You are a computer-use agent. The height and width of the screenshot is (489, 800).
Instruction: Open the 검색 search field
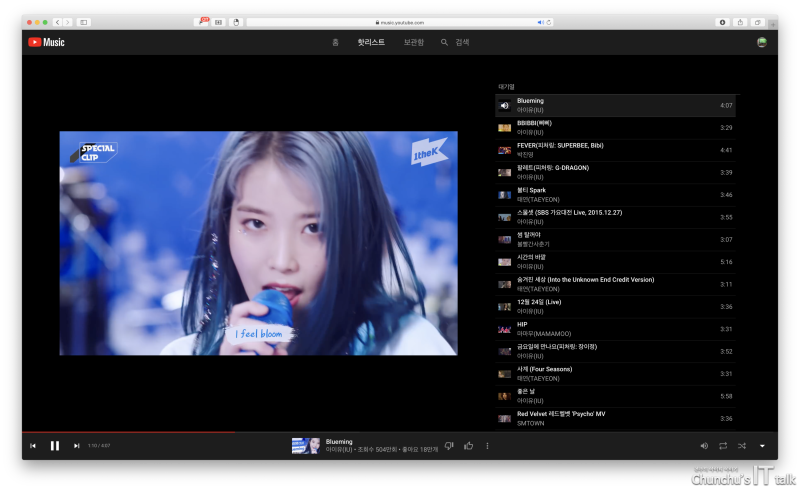462,42
